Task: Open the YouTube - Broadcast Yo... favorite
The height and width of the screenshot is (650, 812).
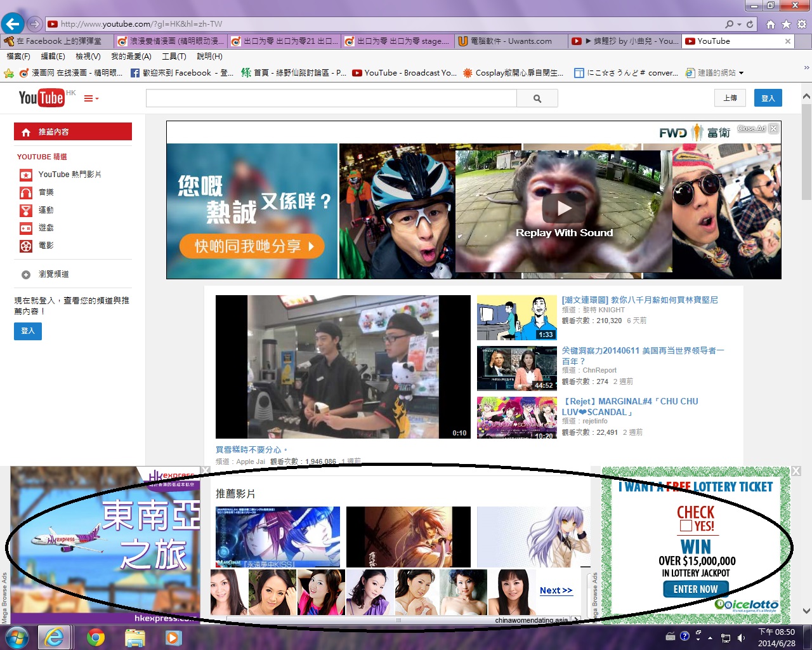Action: [405, 73]
